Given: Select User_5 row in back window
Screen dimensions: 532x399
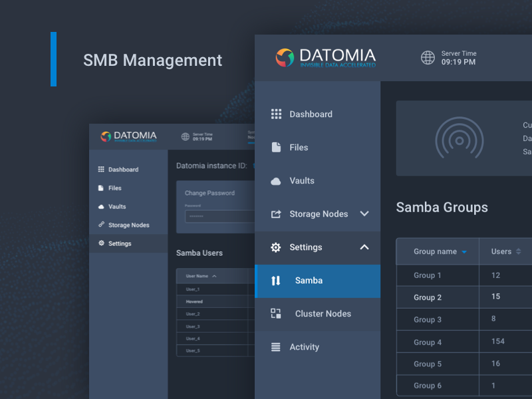Looking at the screenshot, I should click(215, 351).
